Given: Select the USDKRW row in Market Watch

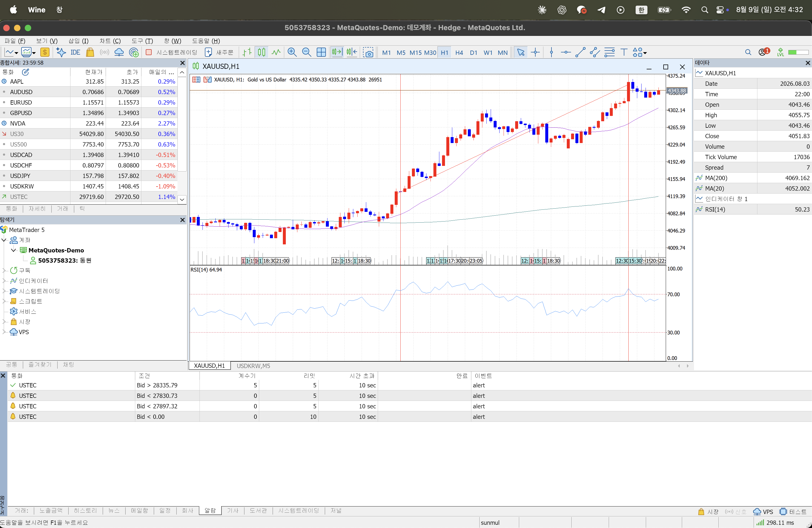Looking at the screenshot, I should pos(89,186).
